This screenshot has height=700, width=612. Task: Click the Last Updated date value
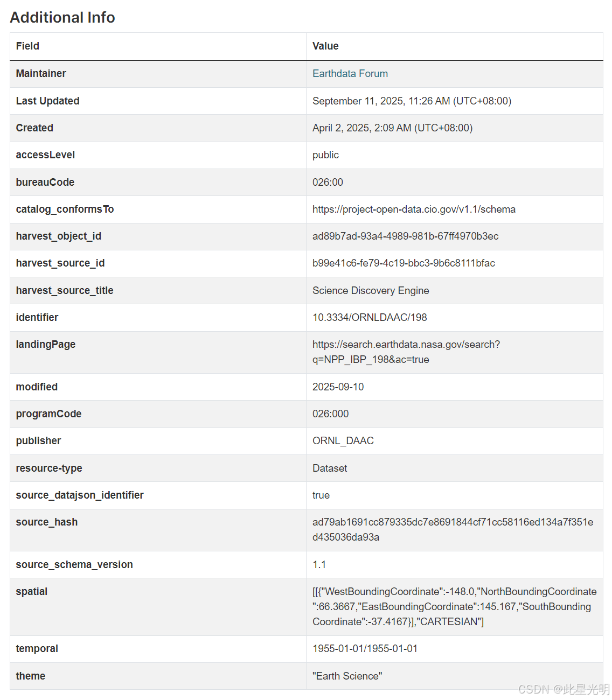412,101
